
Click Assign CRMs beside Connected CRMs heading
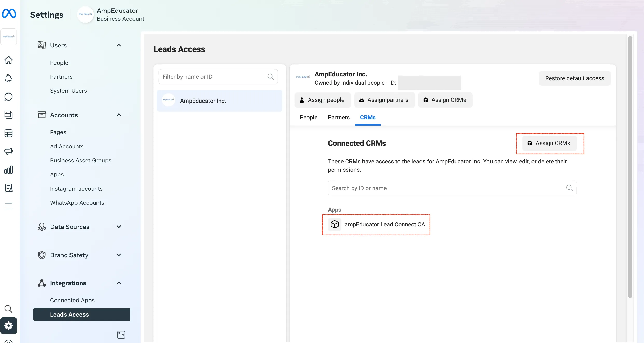point(549,143)
